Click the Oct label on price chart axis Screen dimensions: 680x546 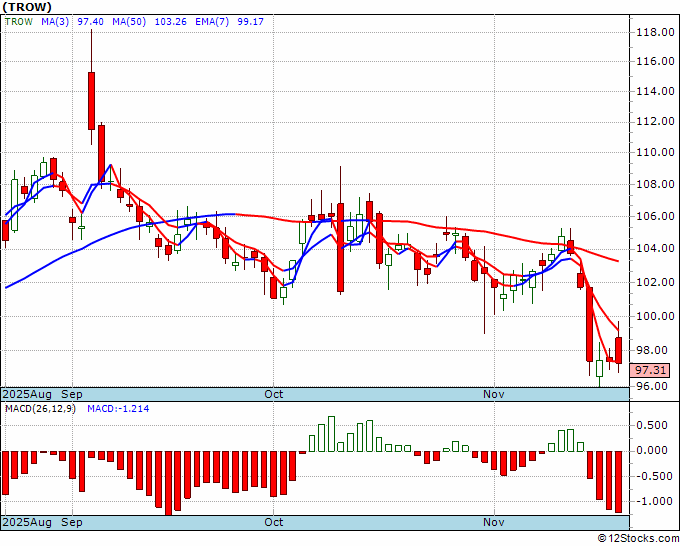pyautogui.click(x=274, y=394)
